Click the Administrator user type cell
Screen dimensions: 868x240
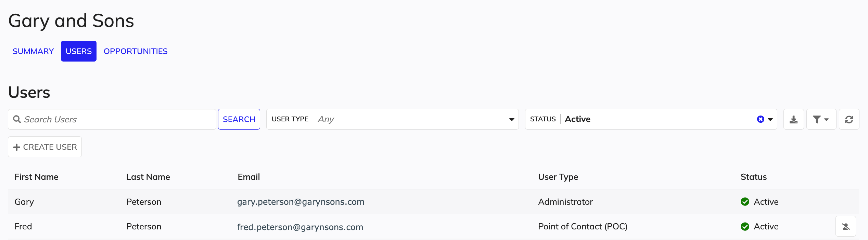point(565,202)
